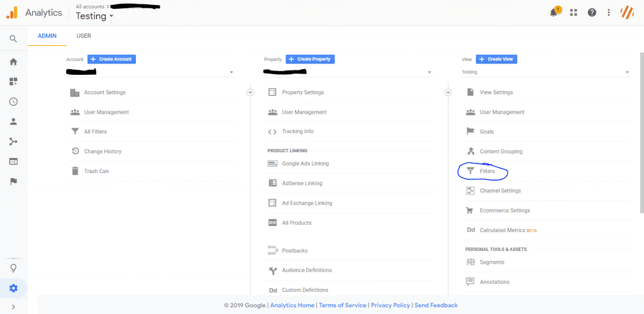This screenshot has height=314, width=644.
Task: Switch to the USER tab
Action: pyautogui.click(x=84, y=36)
